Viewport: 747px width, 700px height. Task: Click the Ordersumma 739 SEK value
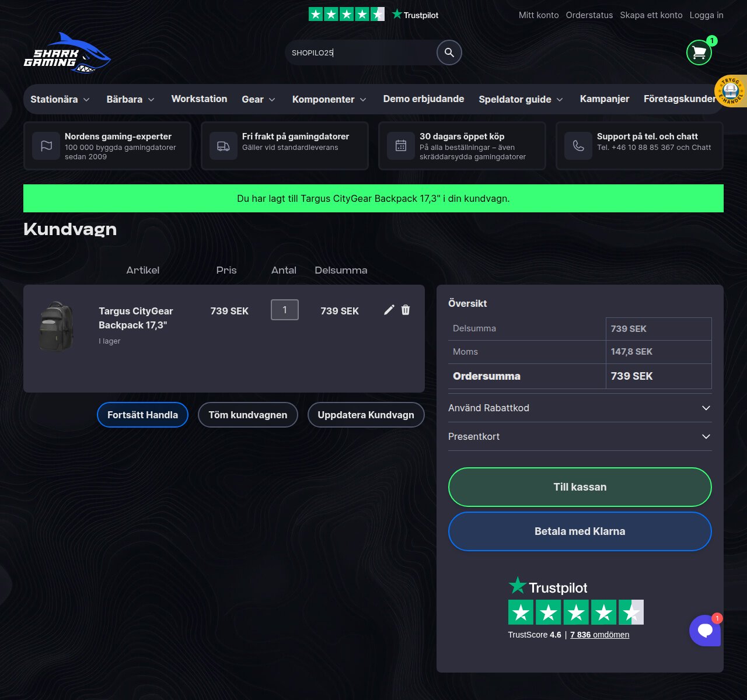(x=632, y=376)
